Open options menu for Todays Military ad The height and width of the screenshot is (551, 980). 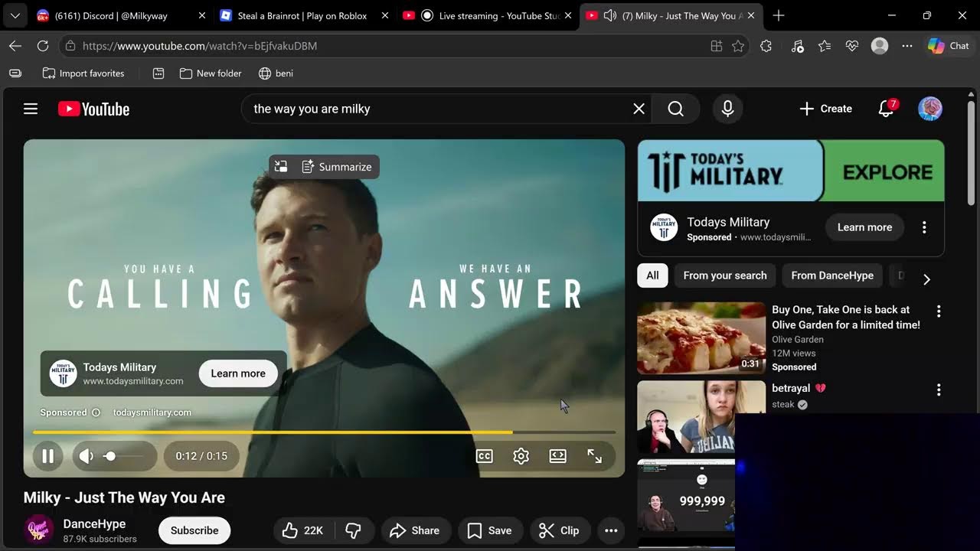coord(924,227)
